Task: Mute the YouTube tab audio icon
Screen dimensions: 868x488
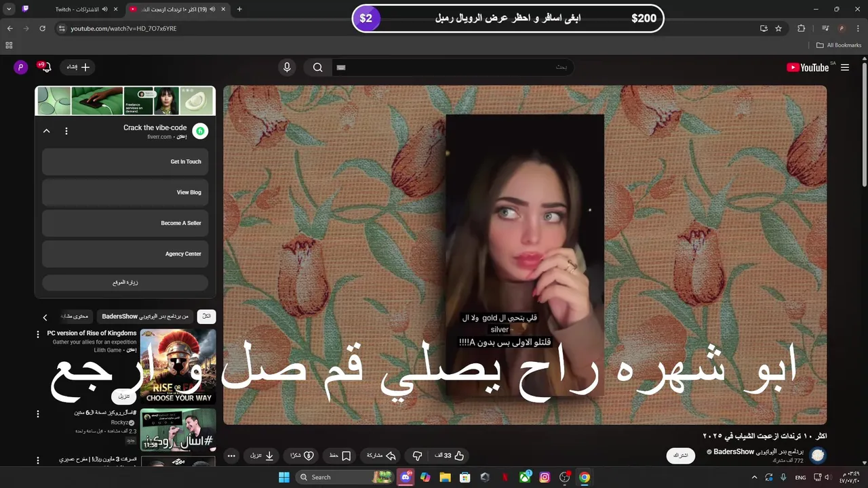Action: [x=212, y=9]
